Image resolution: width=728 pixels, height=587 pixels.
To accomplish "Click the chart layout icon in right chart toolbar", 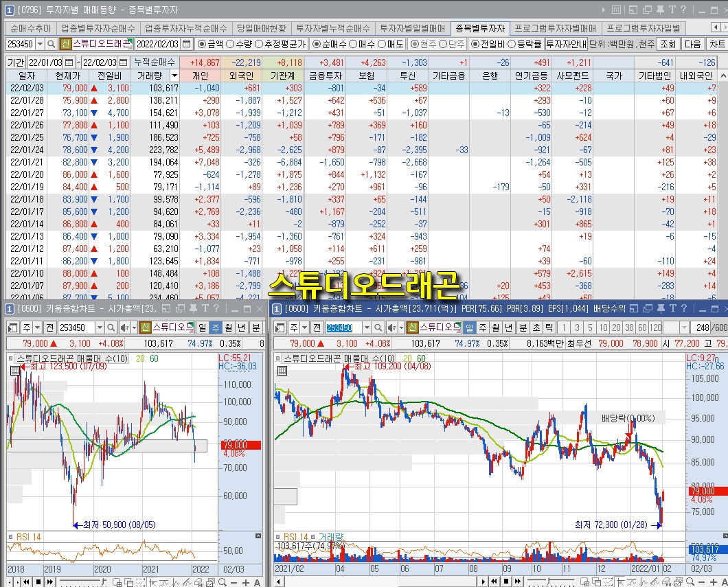I will [x=280, y=327].
